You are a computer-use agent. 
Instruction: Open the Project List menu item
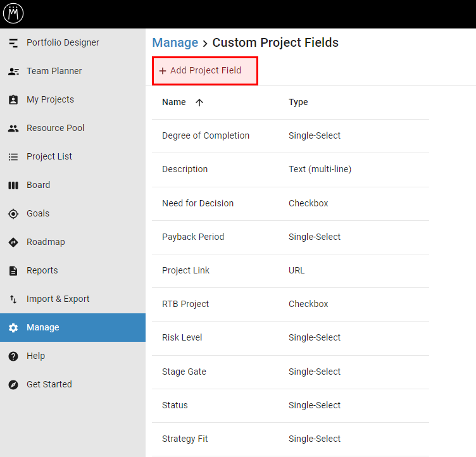tap(73, 157)
